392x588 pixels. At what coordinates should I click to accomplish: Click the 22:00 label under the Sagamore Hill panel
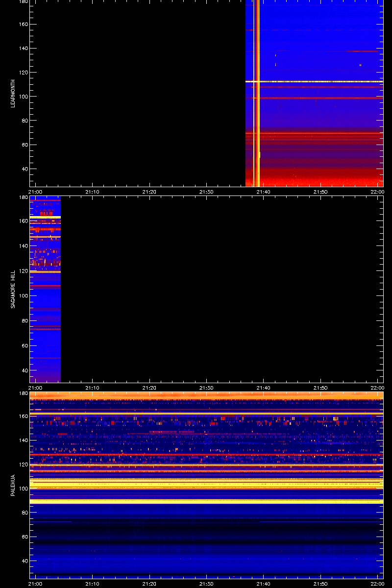tap(377, 388)
